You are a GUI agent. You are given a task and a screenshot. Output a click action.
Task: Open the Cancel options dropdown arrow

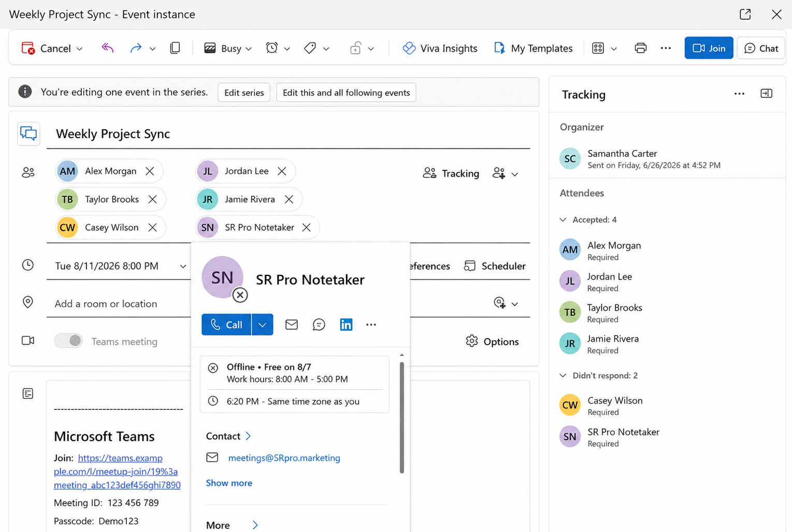[79, 49]
